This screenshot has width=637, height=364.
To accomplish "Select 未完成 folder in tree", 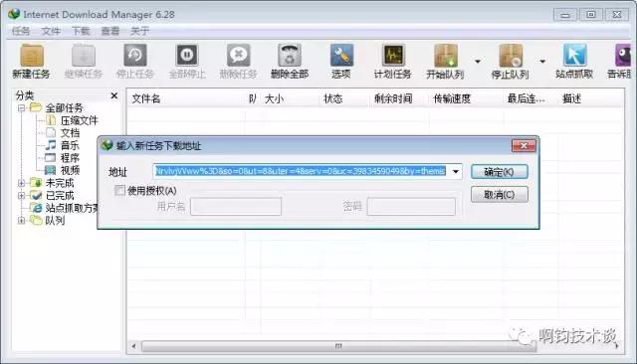I will [60, 183].
